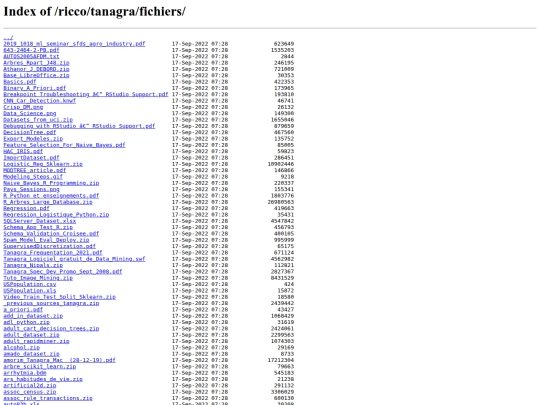Open Tanagra_Logiciel_gratuit_de_Data_Mining.swf
Image resolution: width=540 pixels, height=405 pixels.
point(74,259)
